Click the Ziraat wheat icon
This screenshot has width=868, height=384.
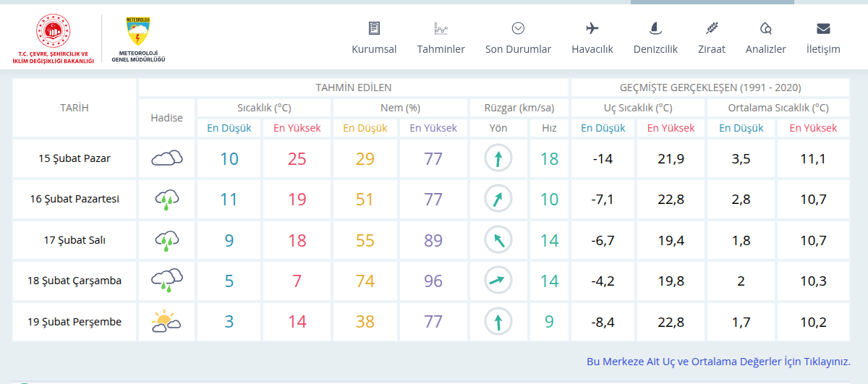[x=712, y=29]
